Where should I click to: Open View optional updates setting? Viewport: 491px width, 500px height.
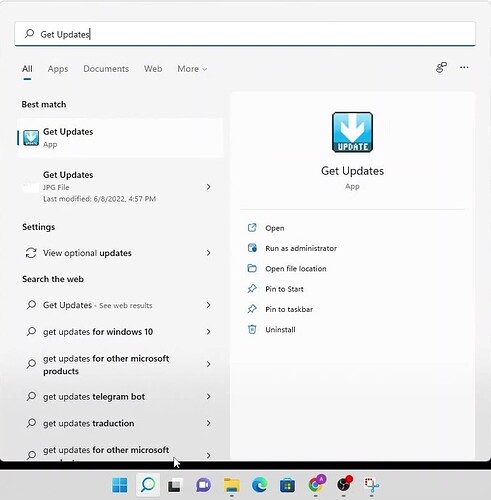click(120, 253)
